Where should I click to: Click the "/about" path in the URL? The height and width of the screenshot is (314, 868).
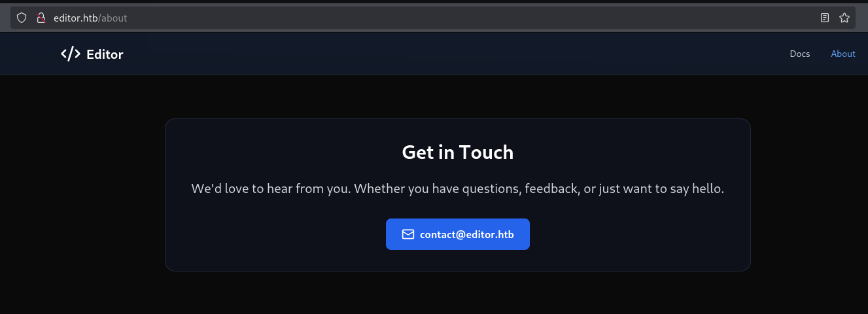click(113, 18)
